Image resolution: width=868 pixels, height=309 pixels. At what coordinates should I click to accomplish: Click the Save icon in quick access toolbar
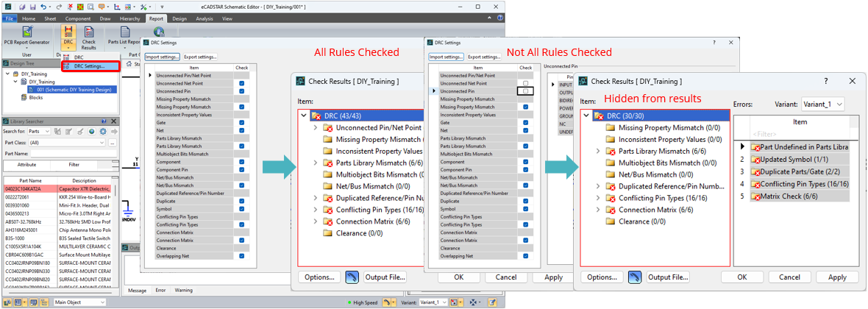click(x=32, y=7)
